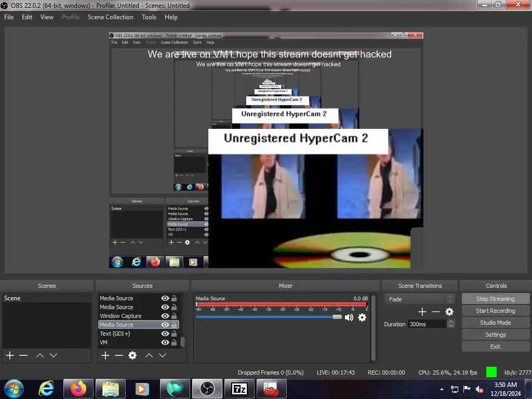Select the Scene entry in Scenes list
Screen dimensions: 532x399
tap(46, 298)
